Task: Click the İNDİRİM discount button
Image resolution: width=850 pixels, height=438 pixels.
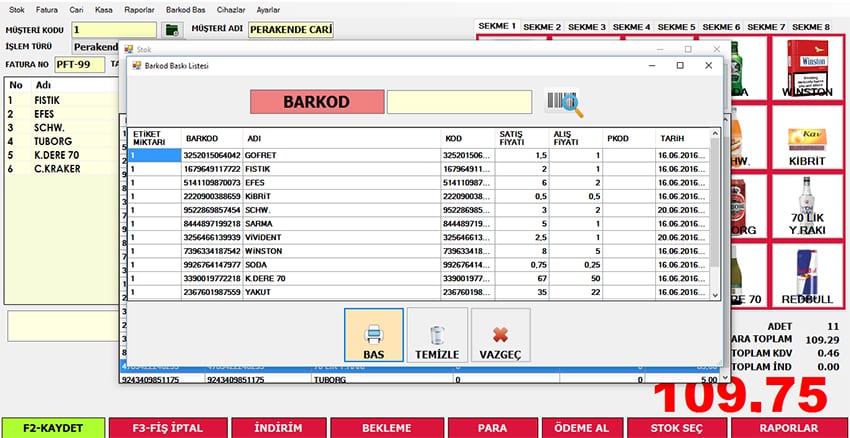Action: (279, 428)
